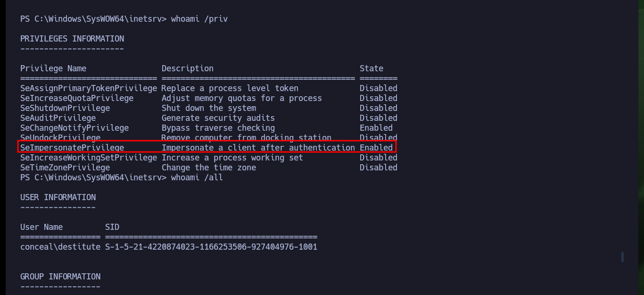Click the USER INFORMATION heading

tap(58, 197)
